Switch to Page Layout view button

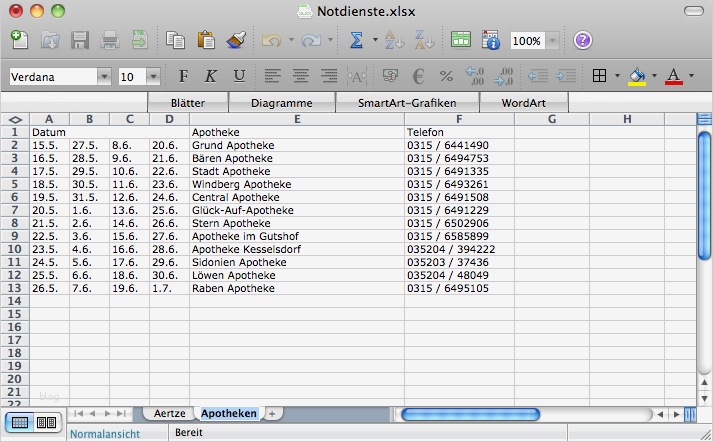(46, 423)
